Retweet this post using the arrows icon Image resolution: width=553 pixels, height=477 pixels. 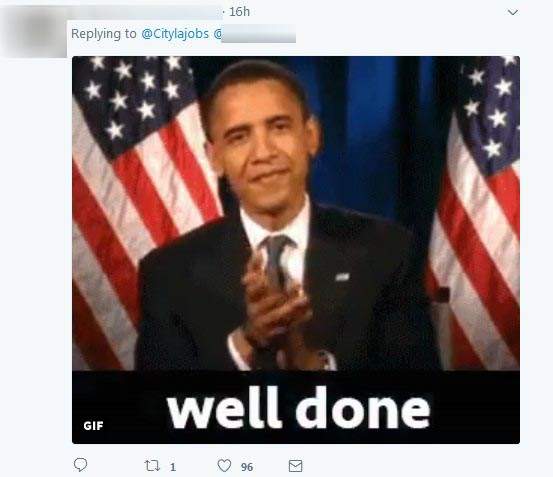[152, 466]
